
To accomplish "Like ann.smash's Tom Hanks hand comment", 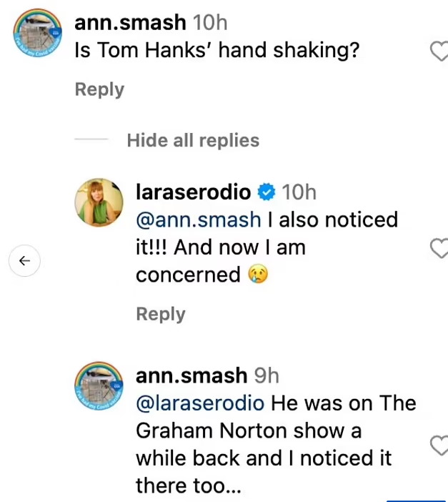I will pos(439,51).
